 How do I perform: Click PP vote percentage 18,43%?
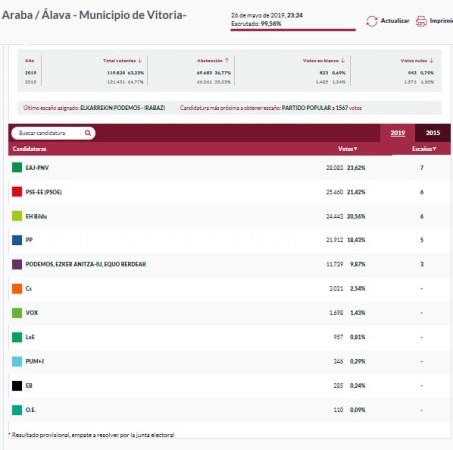(356, 240)
